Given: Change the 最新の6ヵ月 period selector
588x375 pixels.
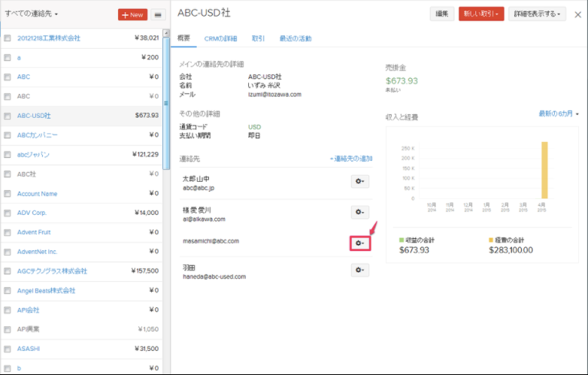Looking at the screenshot, I should [x=559, y=113].
